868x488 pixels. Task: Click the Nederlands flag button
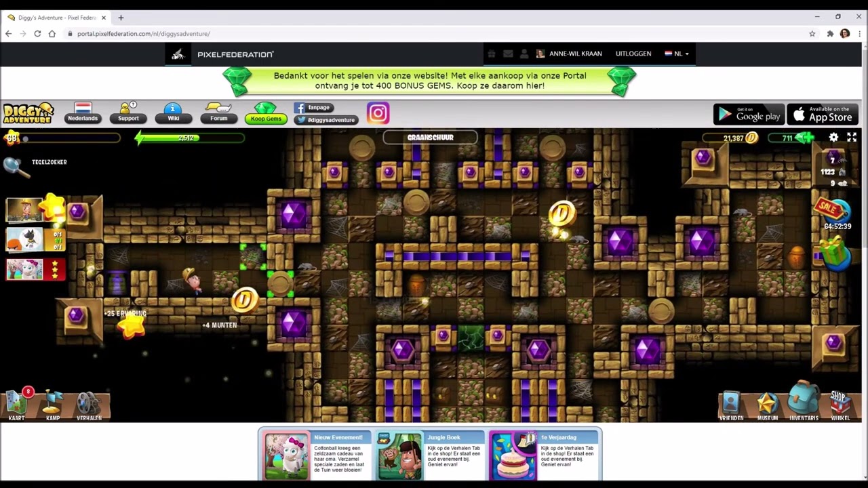[83, 114]
